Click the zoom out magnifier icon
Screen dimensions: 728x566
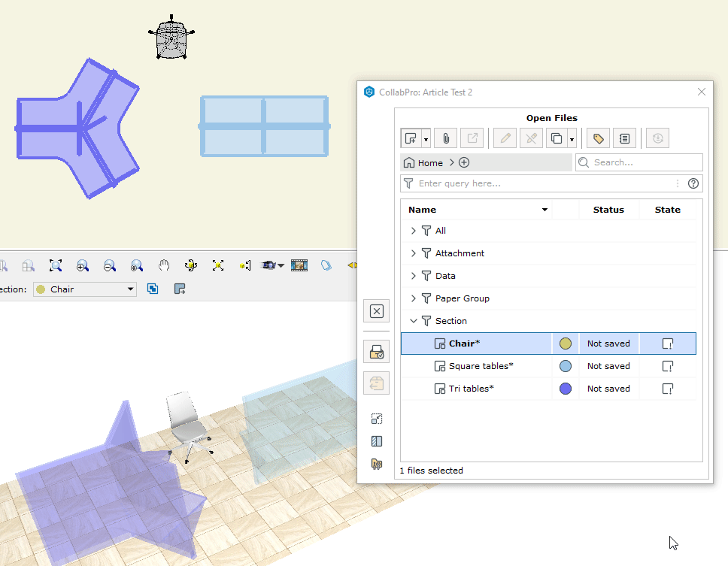(x=110, y=265)
